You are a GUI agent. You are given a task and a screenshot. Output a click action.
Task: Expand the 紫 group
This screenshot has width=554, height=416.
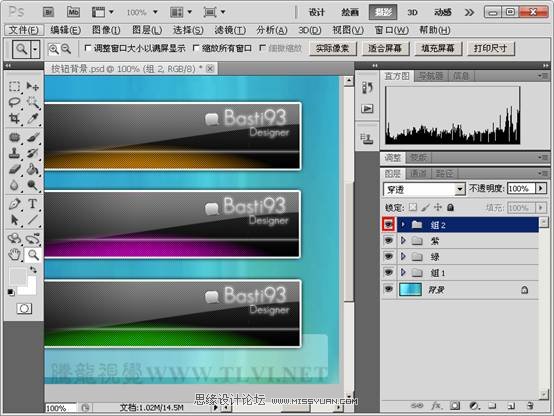[x=403, y=240]
